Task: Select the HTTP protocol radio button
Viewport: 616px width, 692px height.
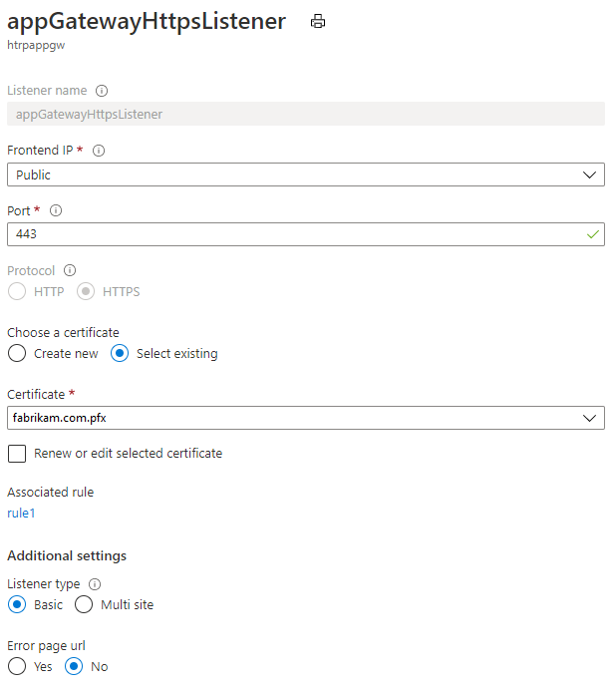Action: point(17,292)
